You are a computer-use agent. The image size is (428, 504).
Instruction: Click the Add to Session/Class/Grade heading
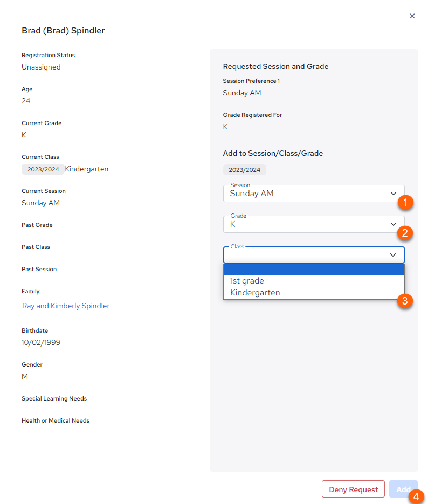click(273, 153)
